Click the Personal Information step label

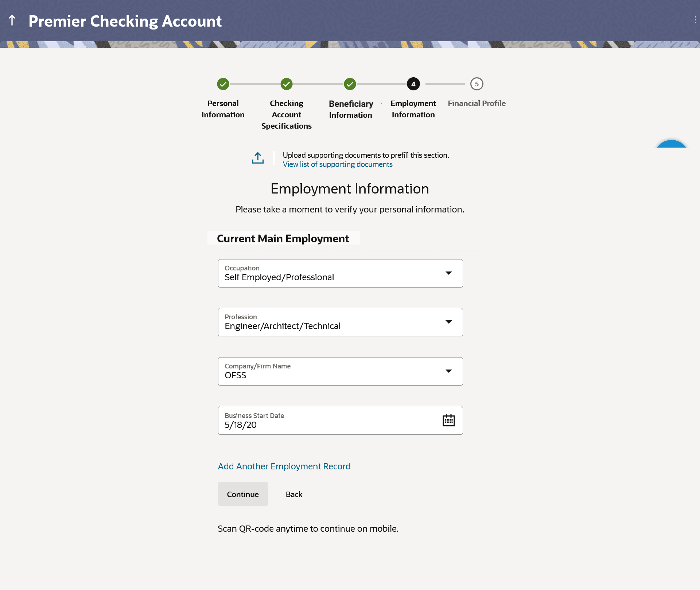pyautogui.click(x=223, y=109)
